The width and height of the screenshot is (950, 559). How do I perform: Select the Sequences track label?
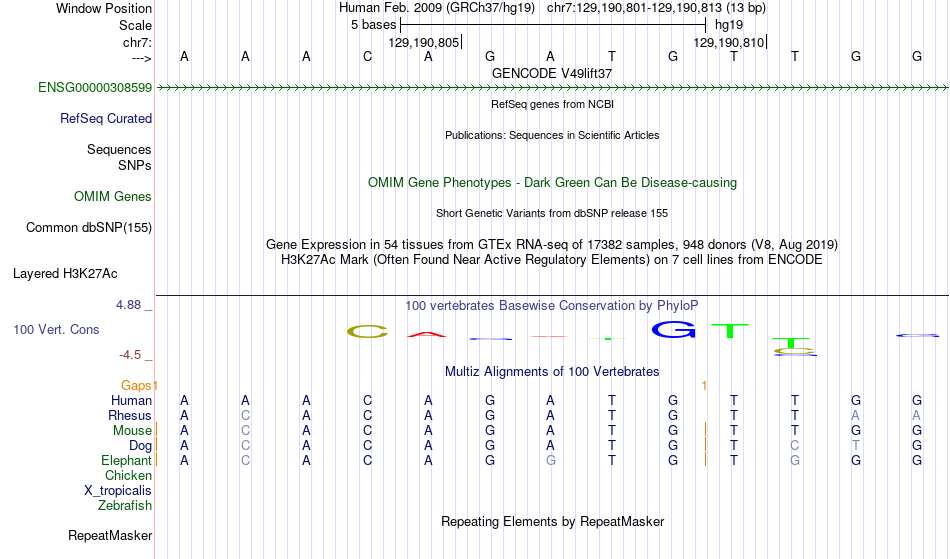[x=119, y=150]
